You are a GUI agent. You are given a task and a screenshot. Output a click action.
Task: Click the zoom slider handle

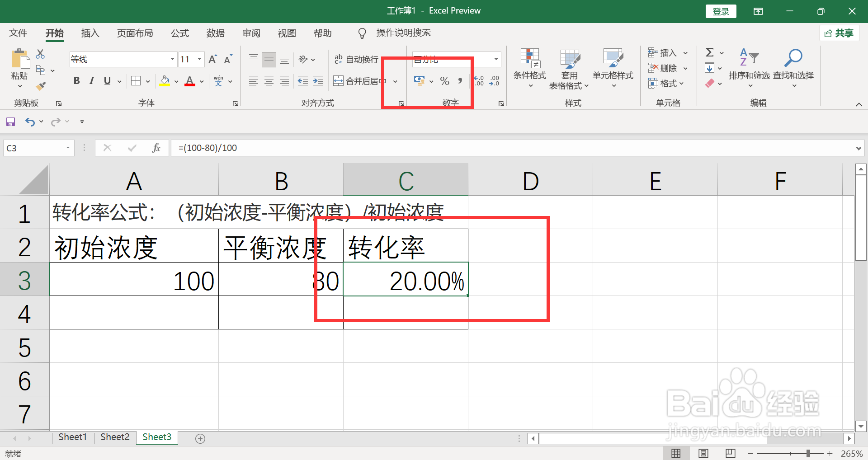click(x=808, y=453)
